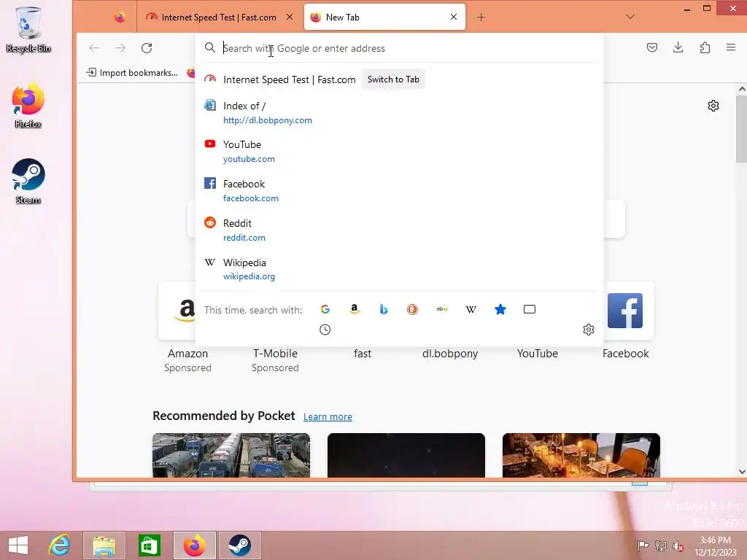Image resolution: width=747 pixels, height=560 pixels.
Task: Open the Windows Store taskbar icon
Action: (149, 545)
